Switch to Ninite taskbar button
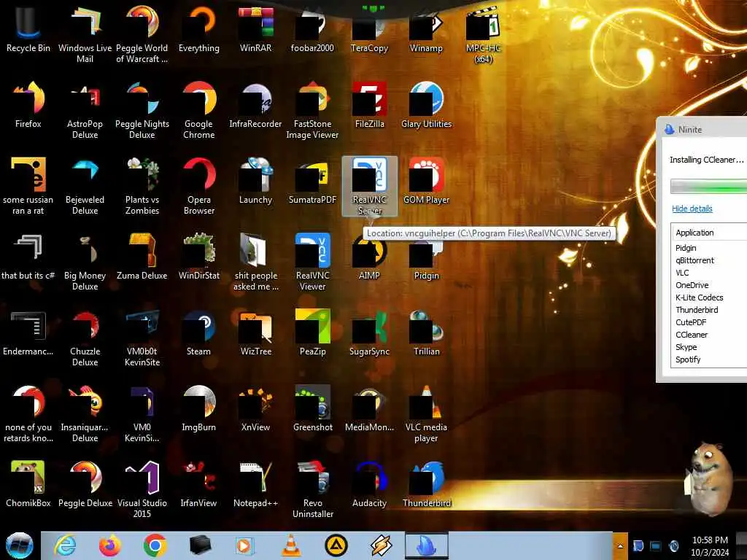The width and height of the screenshot is (747, 560). pos(426,545)
